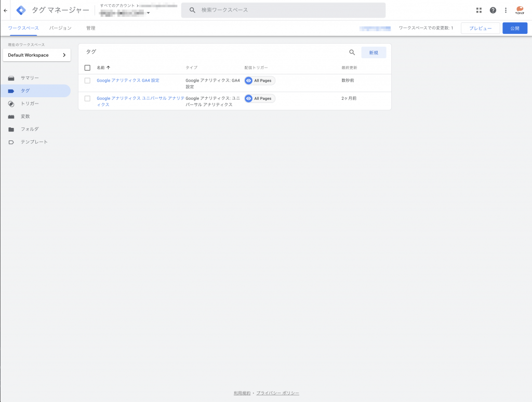Click the search icon in the タグ panel
532x402 pixels.
coord(352,53)
